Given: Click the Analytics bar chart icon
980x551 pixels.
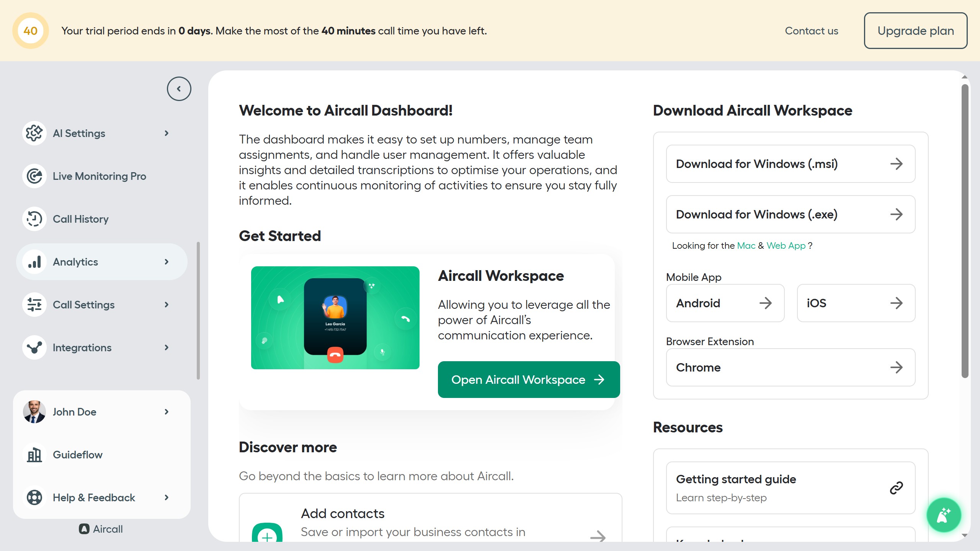Looking at the screenshot, I should click(34, 262).
